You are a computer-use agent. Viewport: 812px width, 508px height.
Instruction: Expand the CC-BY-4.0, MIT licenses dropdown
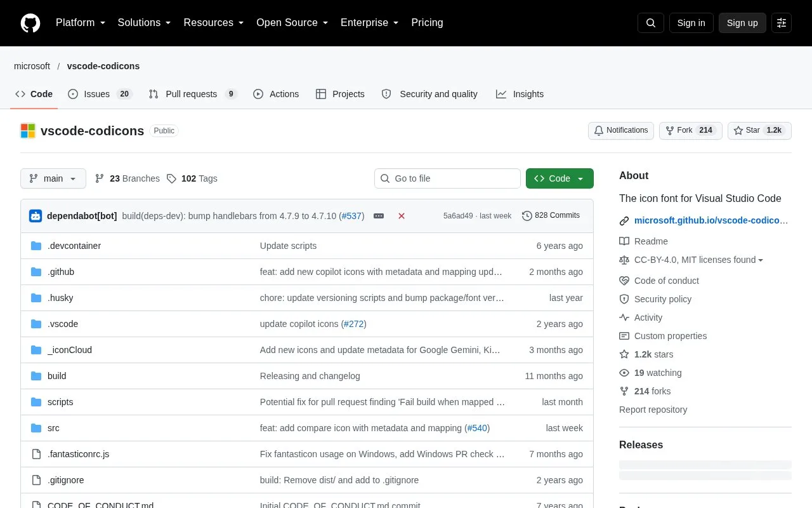tap(698, 260)
